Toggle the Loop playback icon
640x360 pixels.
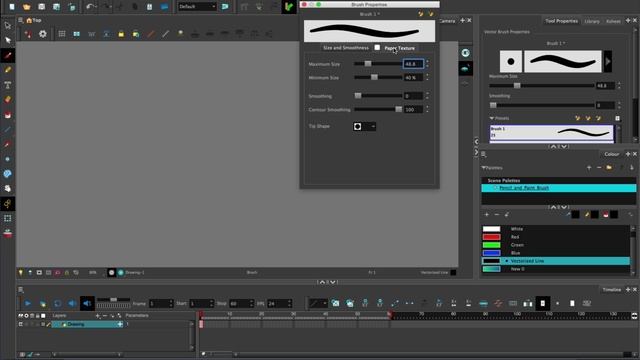58,303
